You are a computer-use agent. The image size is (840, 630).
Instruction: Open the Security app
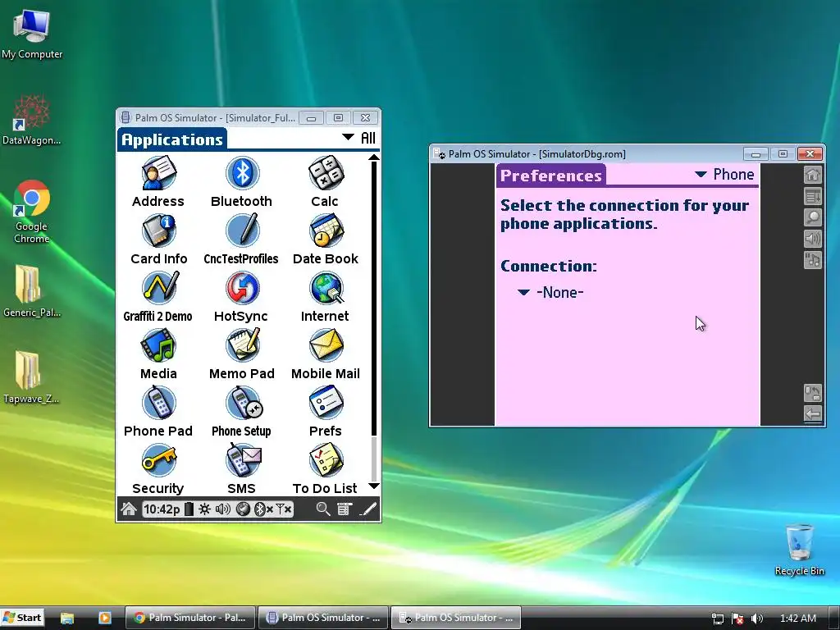tap(158, 468)
